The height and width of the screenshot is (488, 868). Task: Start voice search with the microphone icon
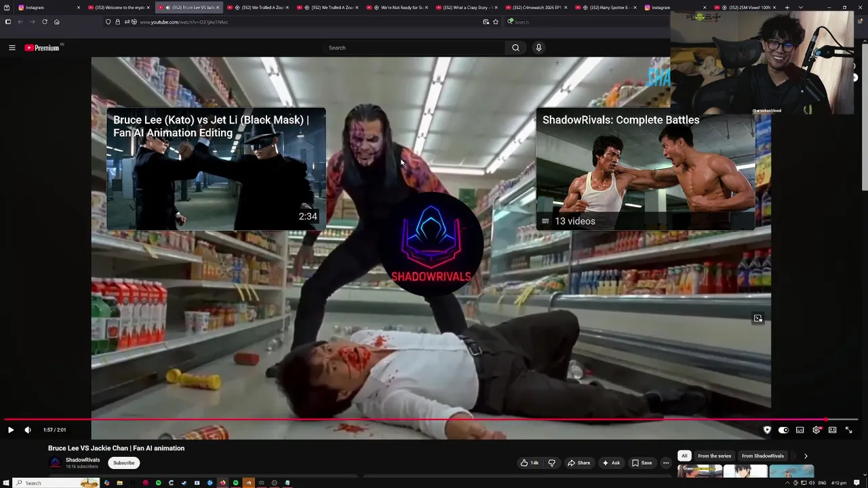[x=538, y=47]
